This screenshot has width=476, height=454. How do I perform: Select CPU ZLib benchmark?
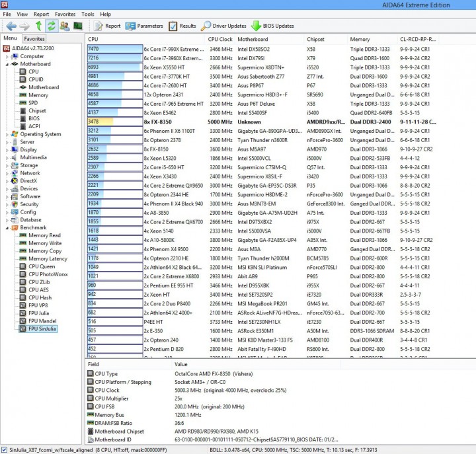click(35, 282)
